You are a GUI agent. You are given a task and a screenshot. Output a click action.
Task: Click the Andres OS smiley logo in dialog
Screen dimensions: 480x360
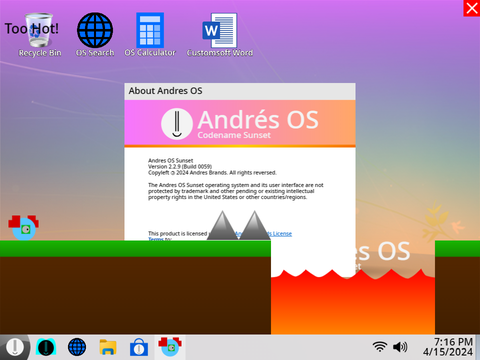177,124
